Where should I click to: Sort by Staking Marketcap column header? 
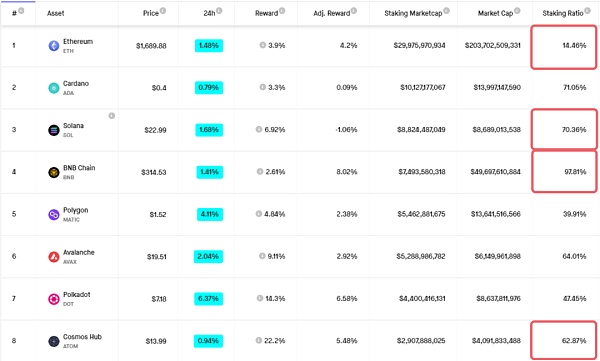(x=413, y=13)
